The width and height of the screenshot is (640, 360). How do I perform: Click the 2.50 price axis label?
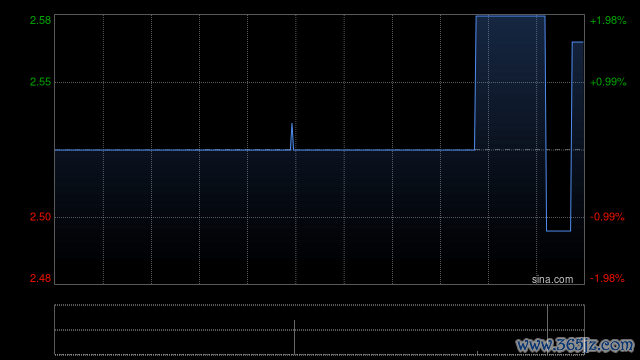[x=40, y=217]
